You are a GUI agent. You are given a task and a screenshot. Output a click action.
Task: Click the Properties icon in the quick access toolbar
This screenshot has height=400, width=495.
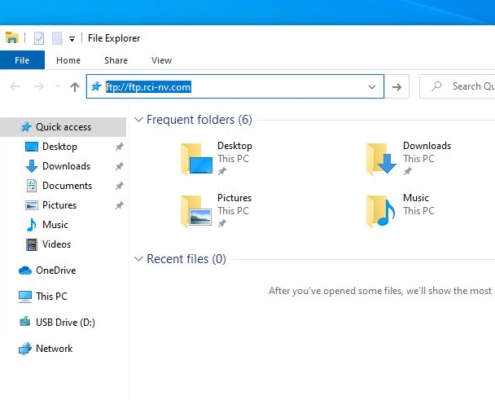(x=39, y=38)
